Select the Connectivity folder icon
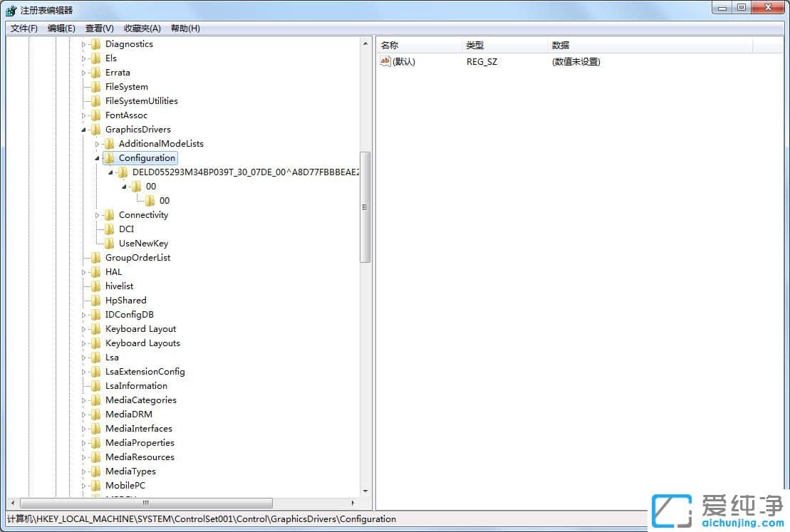The image size is (790, 532). click(x=109, y=214)
